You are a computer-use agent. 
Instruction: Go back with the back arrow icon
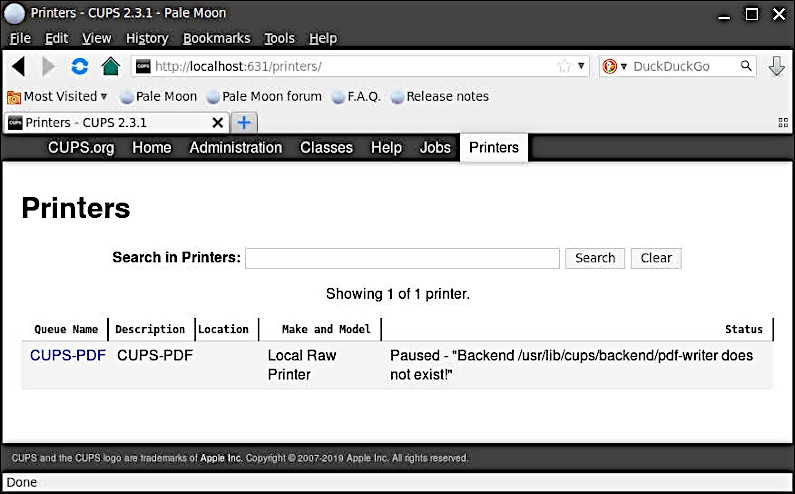[x=19, y=66]
